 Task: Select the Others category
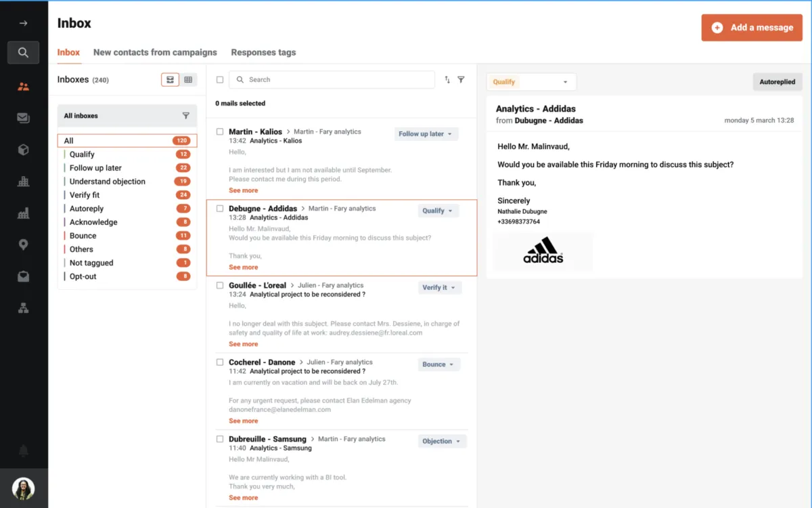[127, 249]
